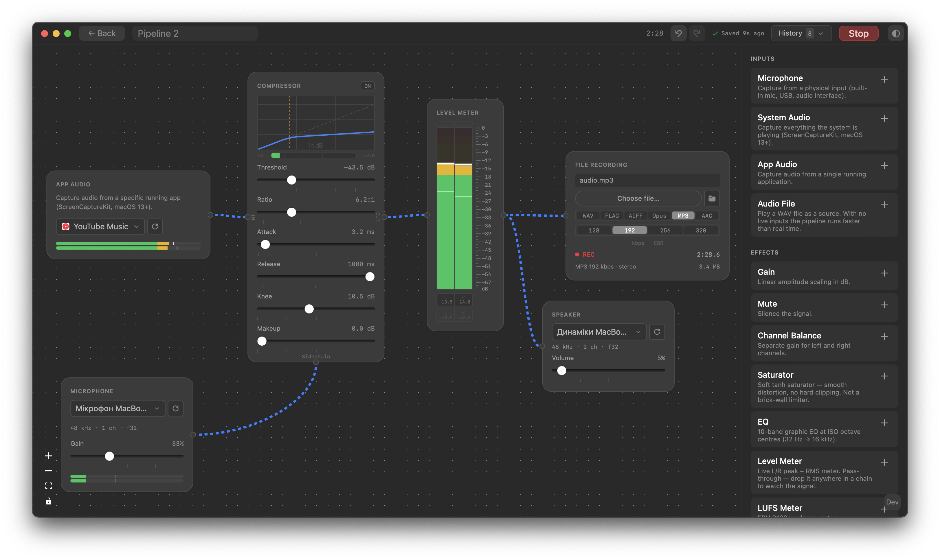Click Choose file... button
The image size is (940, 560).
tap(638, 198)
